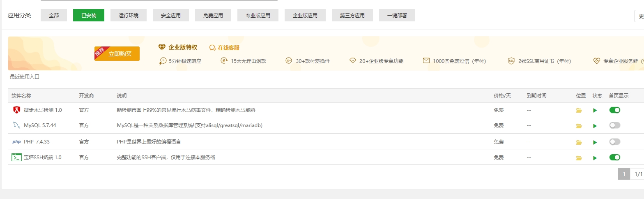Click the 在线客服 chat bubble icon
Image resolution: width=644 pixels, height=199 pixels.
(213, 48)
